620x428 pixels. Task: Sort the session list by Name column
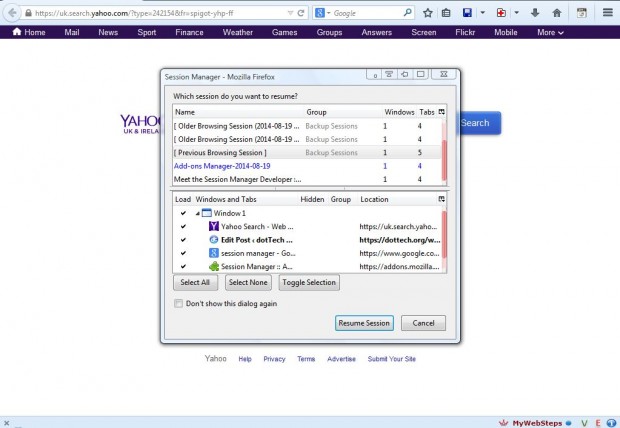coord(238,112)
